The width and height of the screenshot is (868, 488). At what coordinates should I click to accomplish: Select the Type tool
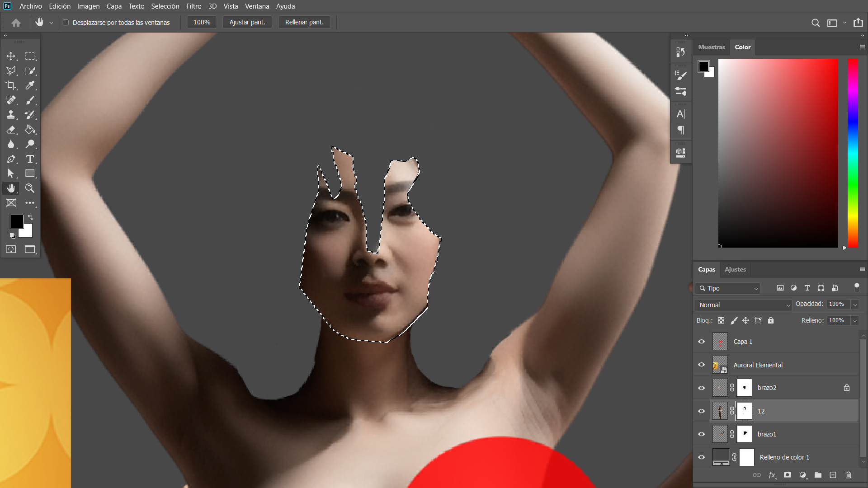point(30,159)
